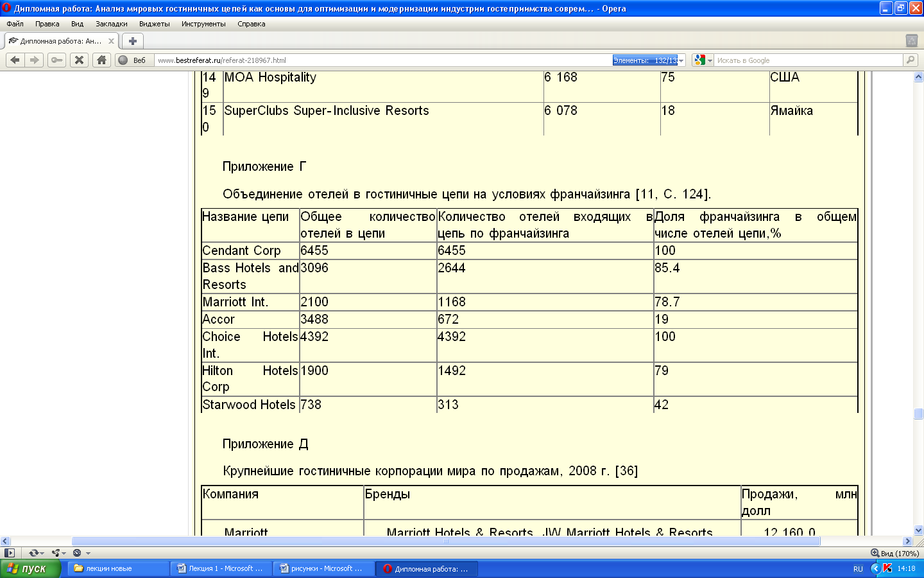924x578 pixels.
Task: Open the Инструменты menu
Action: tap(203, 24)
